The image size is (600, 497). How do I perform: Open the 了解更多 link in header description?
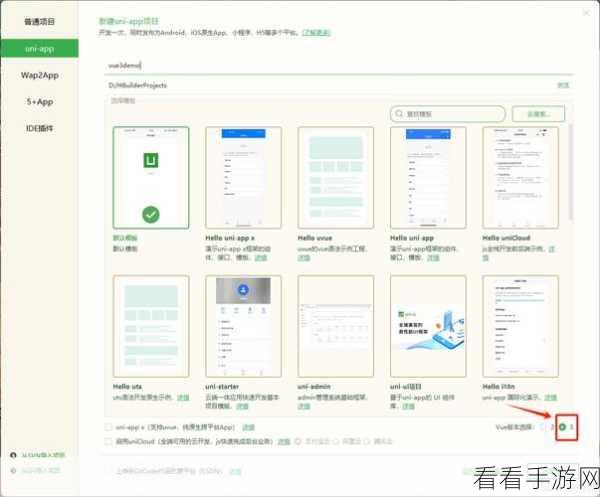[x=316, y=33]
